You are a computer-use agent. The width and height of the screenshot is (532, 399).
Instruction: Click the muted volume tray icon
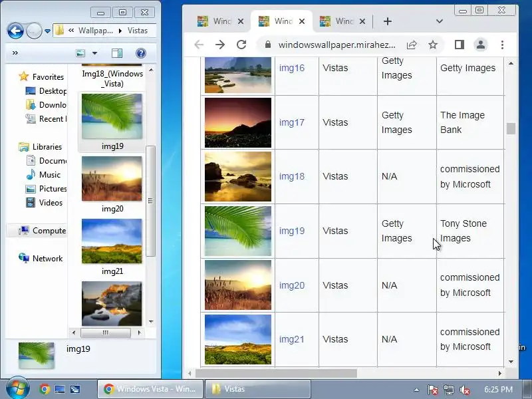click(464, 390)
